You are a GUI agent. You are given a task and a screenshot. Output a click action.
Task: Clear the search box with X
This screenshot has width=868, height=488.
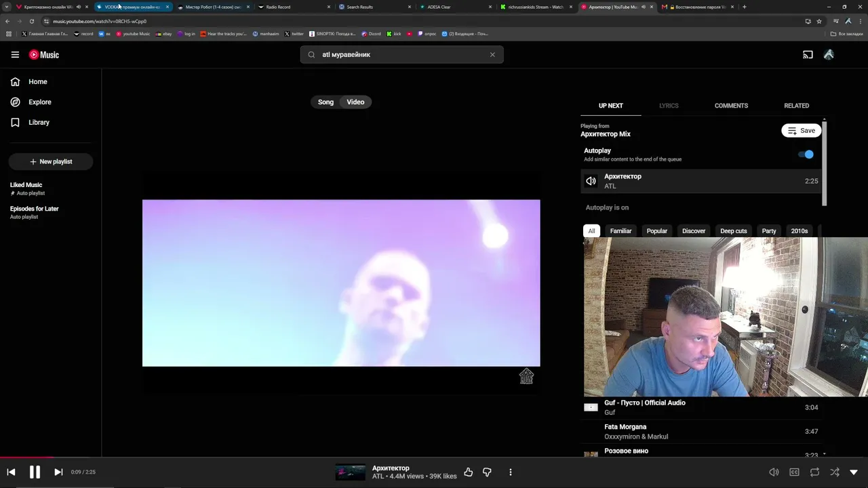tap(492, 55)
